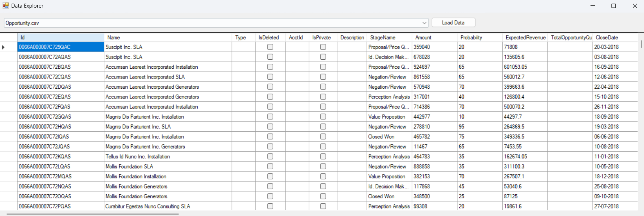Image resolution: width=644 pixels, height=216 pixels.
Task: Click the Closed Won cell with amount 348500
Action: [x=389, y=196]
